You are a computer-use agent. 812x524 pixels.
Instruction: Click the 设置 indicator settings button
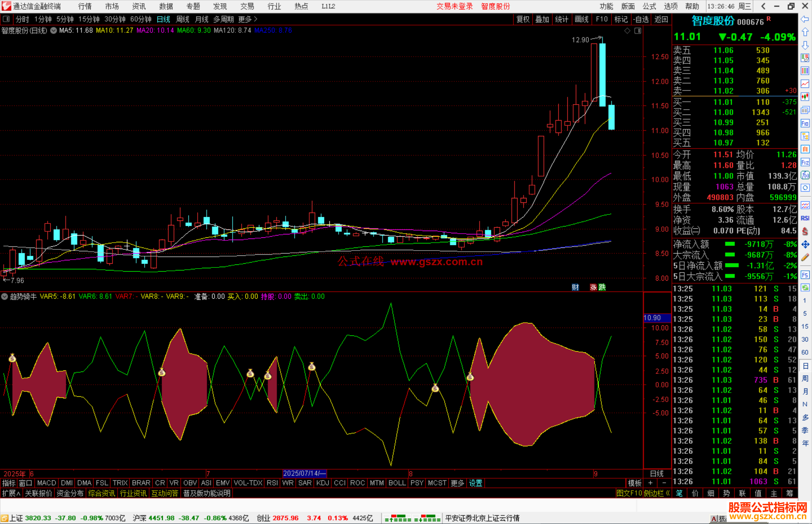[x=476, y=483]
